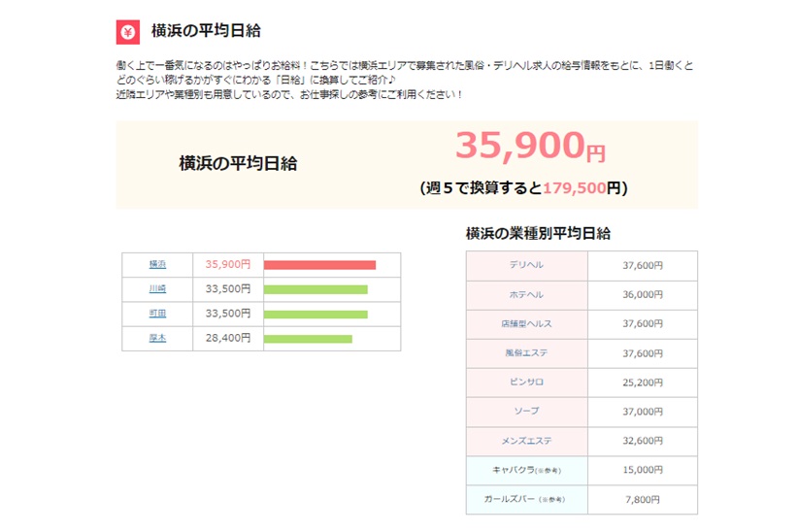Open the 横浜 area link
The image size is (798, 532).
pos(157,264)
